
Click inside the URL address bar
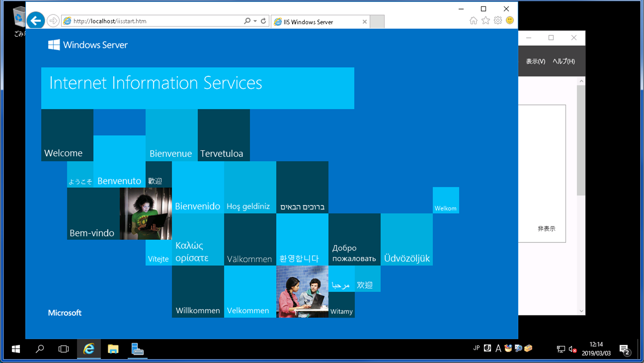click(x=149, y=21)
